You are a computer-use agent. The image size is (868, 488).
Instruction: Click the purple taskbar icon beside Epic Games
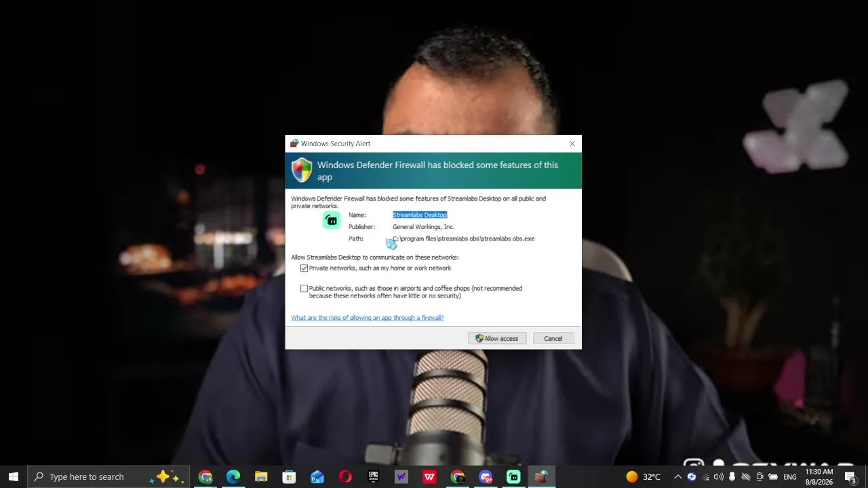(401, 476)
